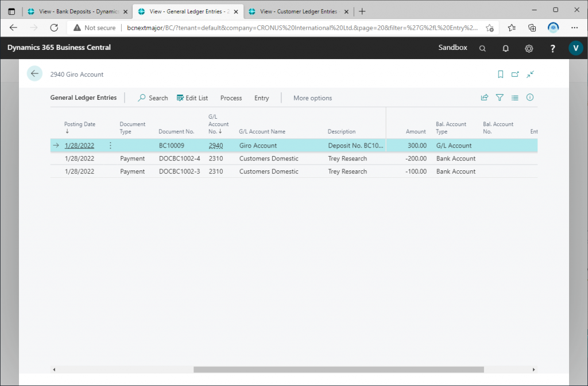Screen dimensions: 588x386
Task: Click Search in the action bar
Action: click(153, 98)
